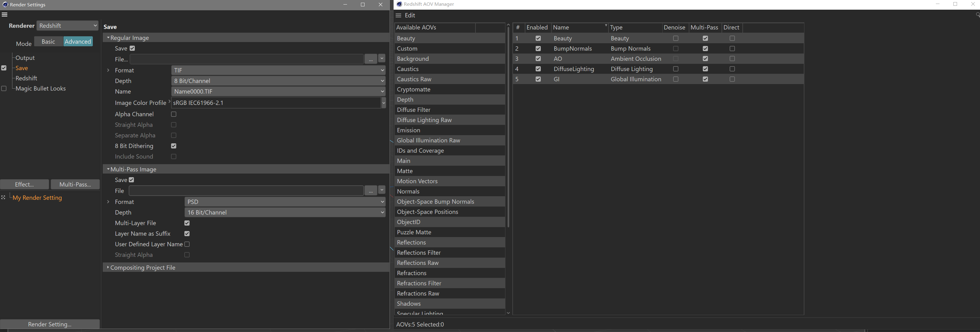
Task: Click the search icon in the AOV Manager
Action: [977, 15]
